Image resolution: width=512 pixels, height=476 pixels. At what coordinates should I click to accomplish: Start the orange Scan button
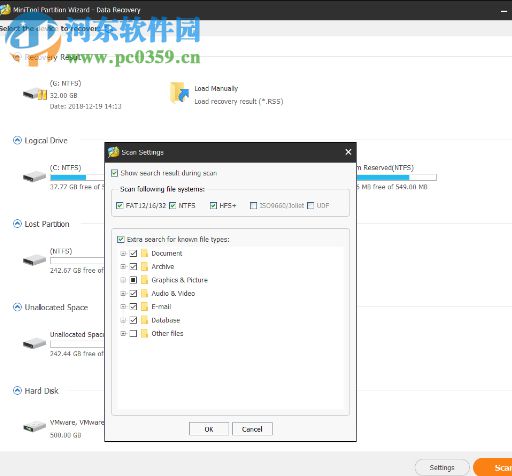(493, 467)
